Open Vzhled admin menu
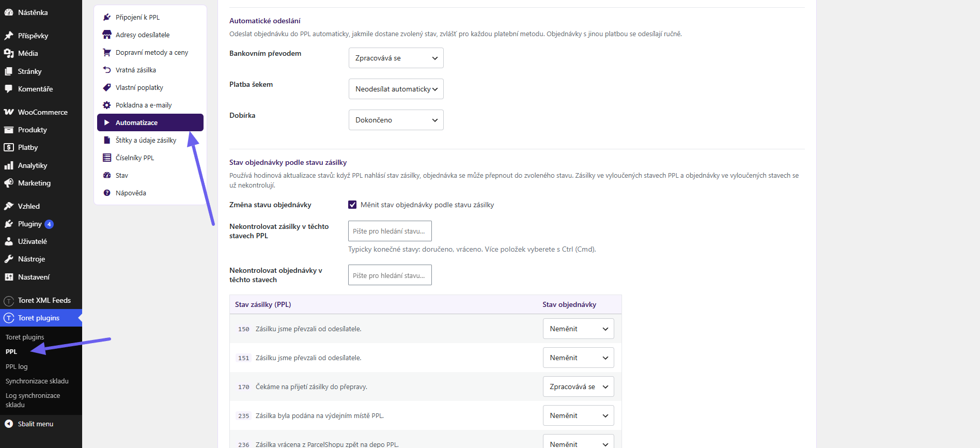 tap(41, 206)
